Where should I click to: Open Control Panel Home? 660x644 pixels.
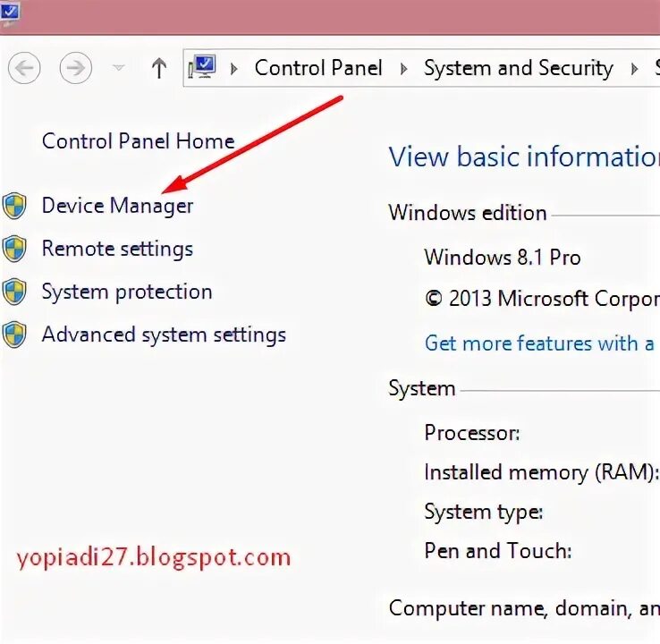point(138,141)
